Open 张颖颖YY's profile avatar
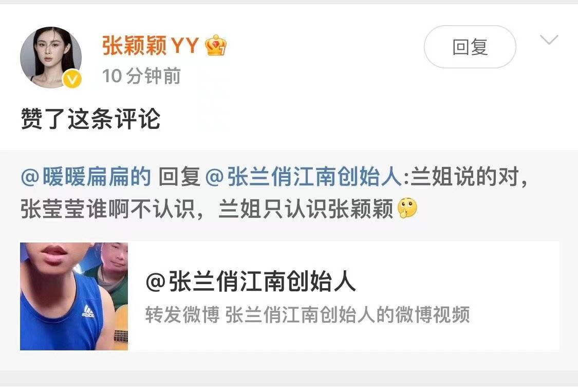578x392 pixels. click(51, 58)
